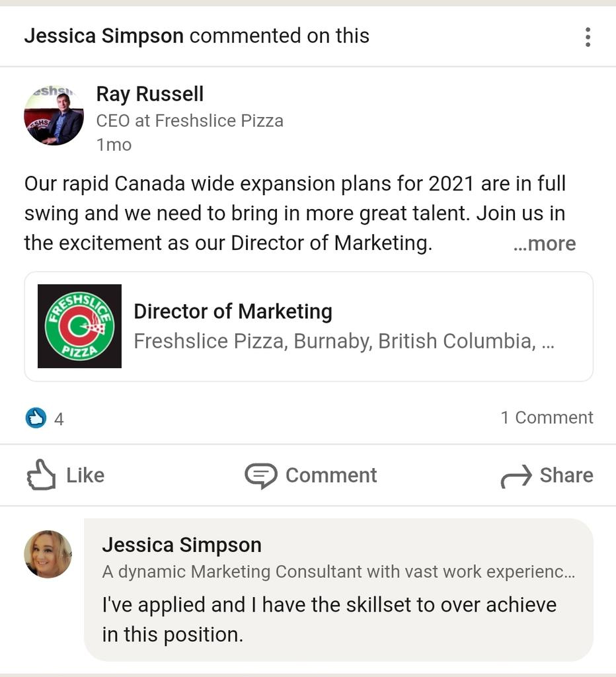Open Ray Russell's profile photo
Image resolution: width=616 pixels, height=677 pixels.
[54, 115]
